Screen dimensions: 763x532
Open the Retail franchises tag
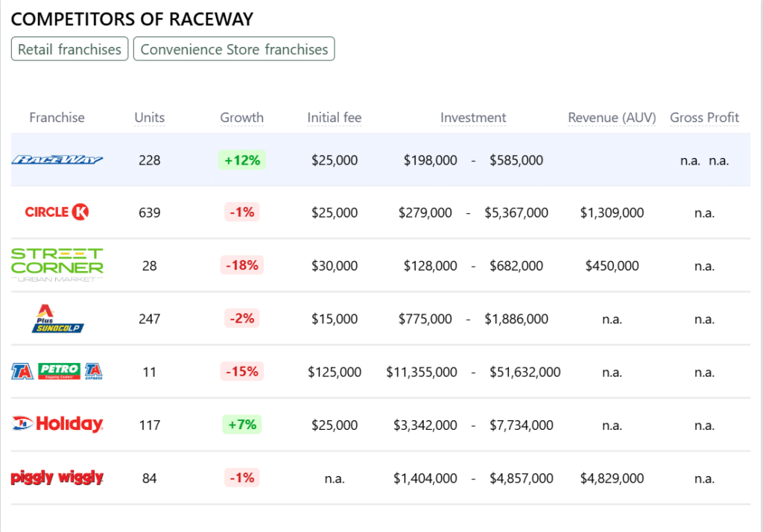coord(69,49)
